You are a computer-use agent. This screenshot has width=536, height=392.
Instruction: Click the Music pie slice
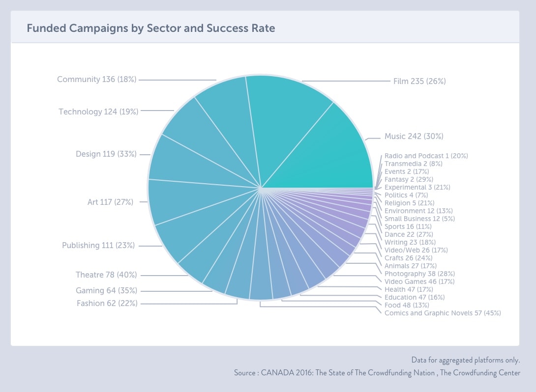(329, 152)
